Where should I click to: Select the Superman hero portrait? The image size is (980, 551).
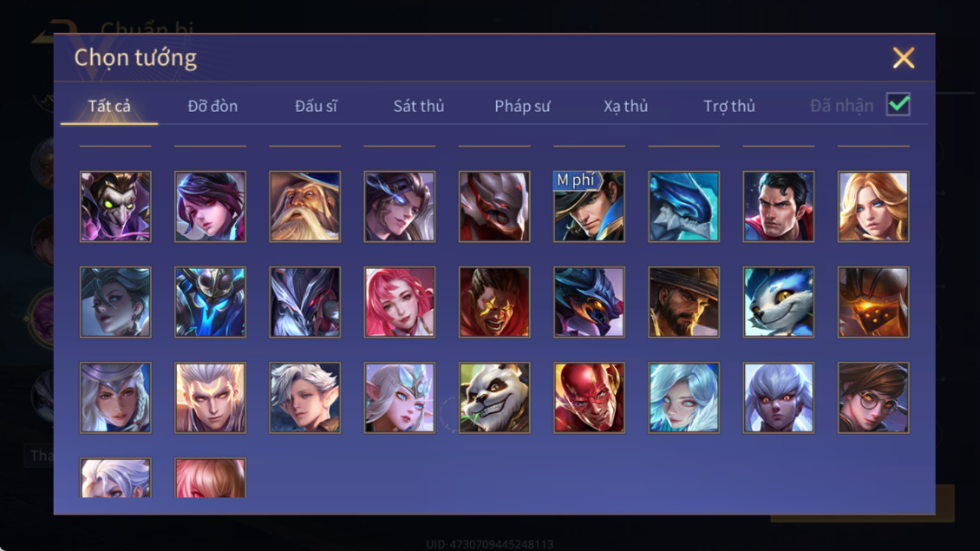click(x=778, y=207)
